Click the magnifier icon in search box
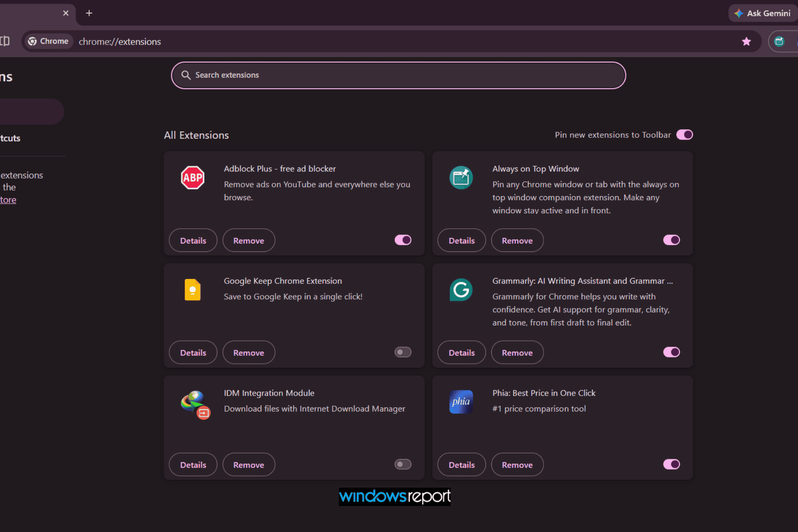Image resolution: width=798 pixels, height=532 pixels. 186,75
